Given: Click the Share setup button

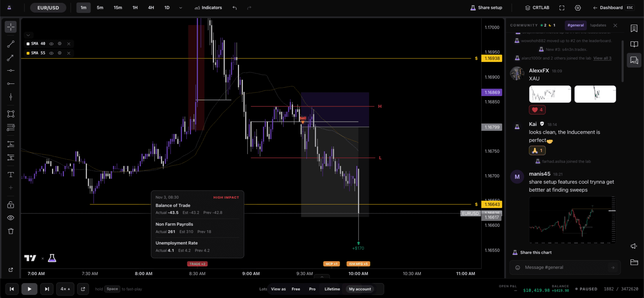Looking at the screenshot, I should (486, 8).
